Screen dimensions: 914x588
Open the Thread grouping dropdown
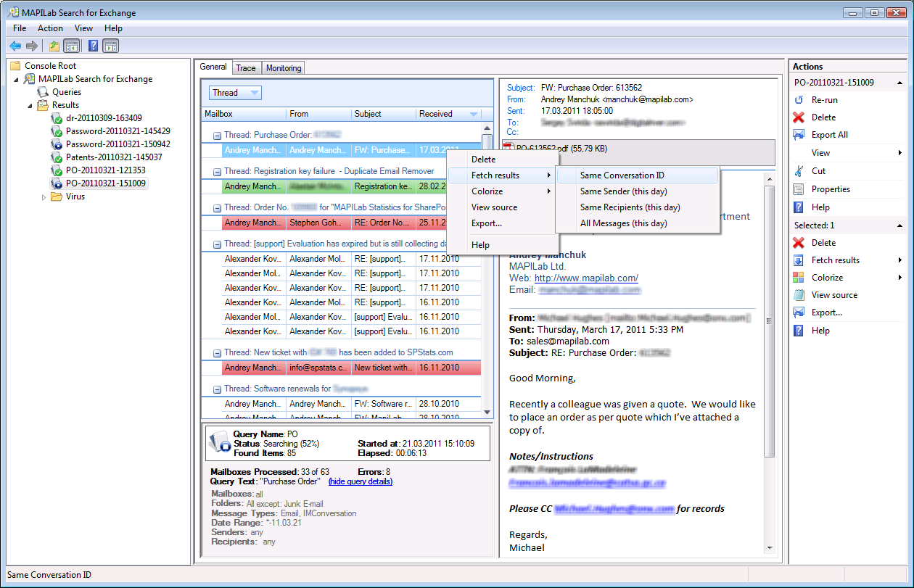[254, 93]
